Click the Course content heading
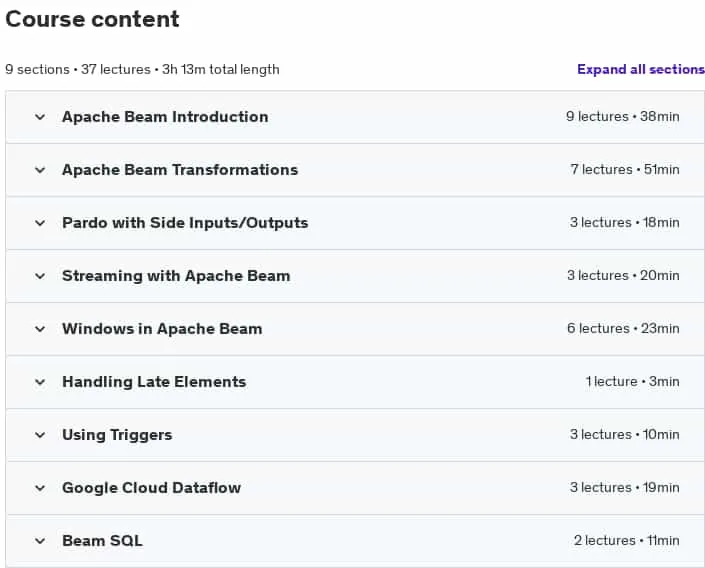Screen dimensions: 705x568 pos(92,19)
